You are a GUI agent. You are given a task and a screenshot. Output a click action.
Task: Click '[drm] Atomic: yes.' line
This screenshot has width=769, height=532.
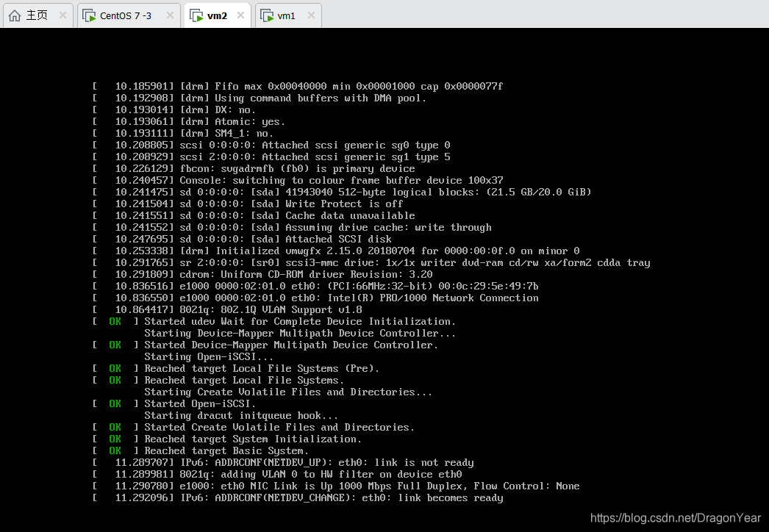pos(189,121)
